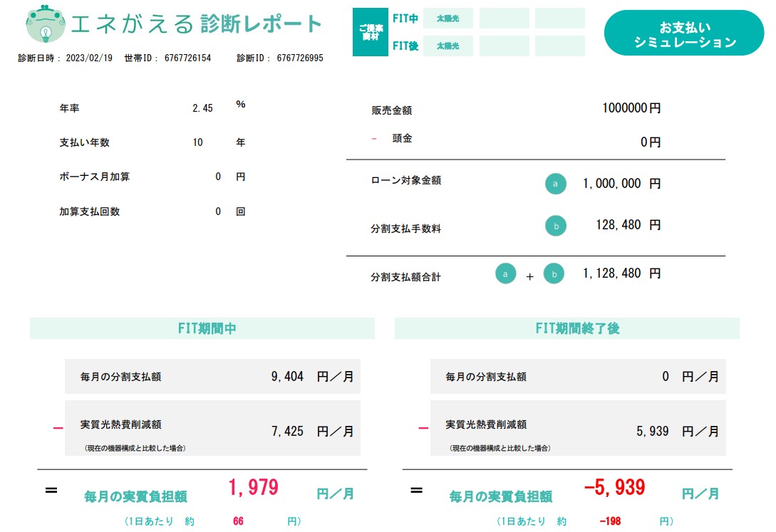Click the circle 'b' icon in 分割支払額合計 row
Viewport: 776px width, 532px height.
tap(554, 273)
